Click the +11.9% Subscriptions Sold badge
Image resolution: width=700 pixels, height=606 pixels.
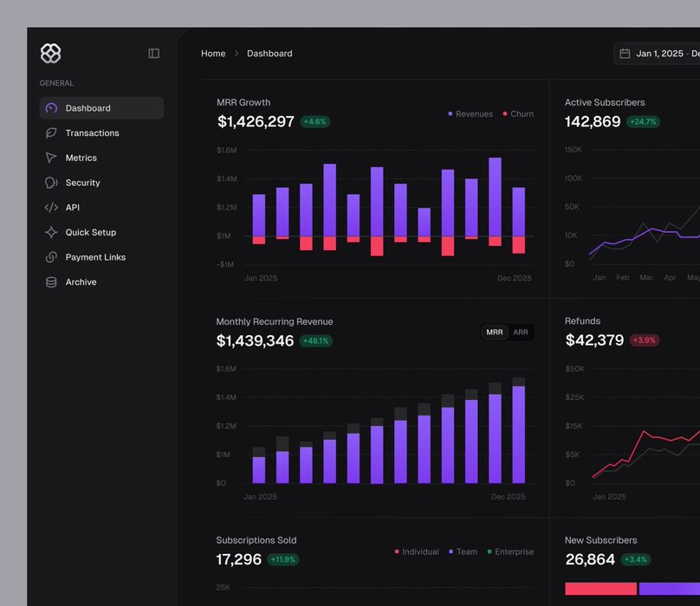pos(283,559)
